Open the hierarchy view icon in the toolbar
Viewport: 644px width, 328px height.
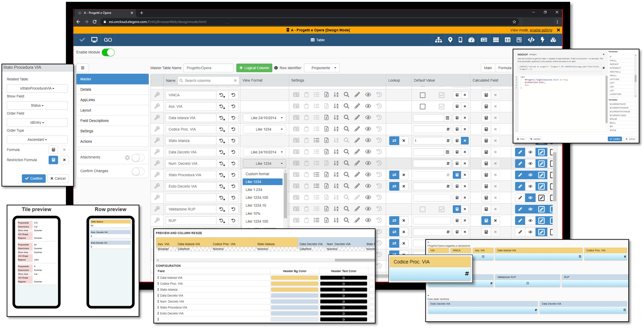click(x=439, y=40)
